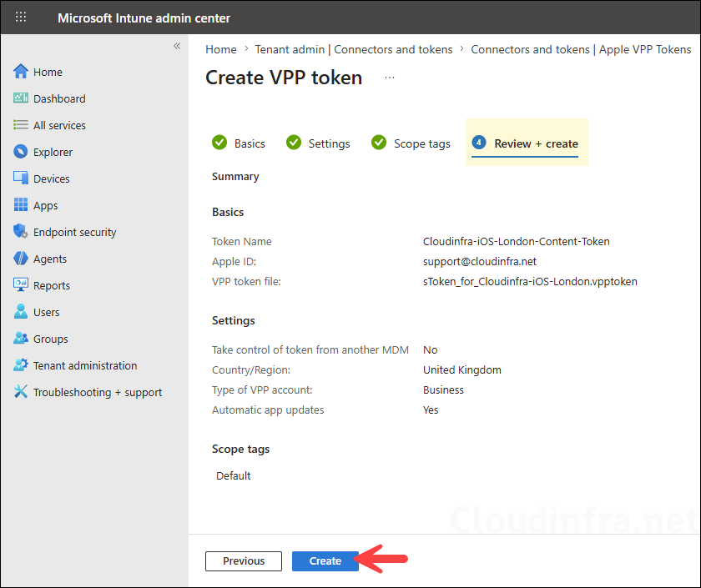
Task: Open Tenant administration menu entry
Action: (x=85, y=365)
